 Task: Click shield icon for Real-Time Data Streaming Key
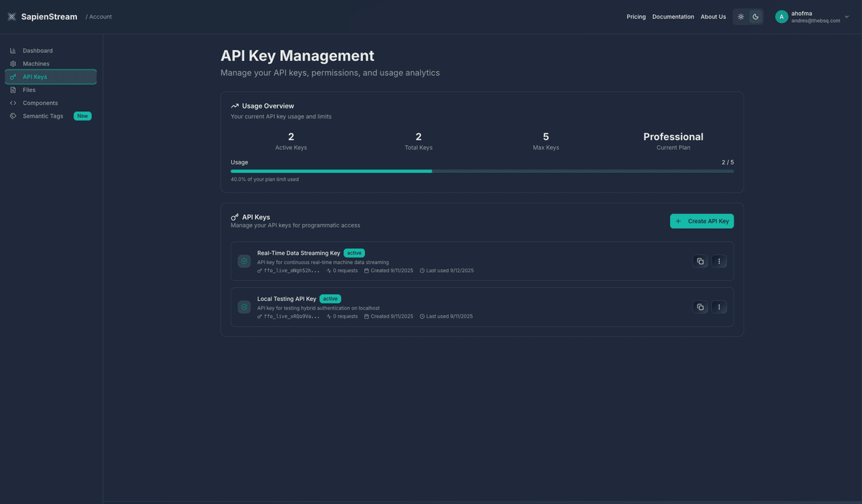tap(244, 261)
